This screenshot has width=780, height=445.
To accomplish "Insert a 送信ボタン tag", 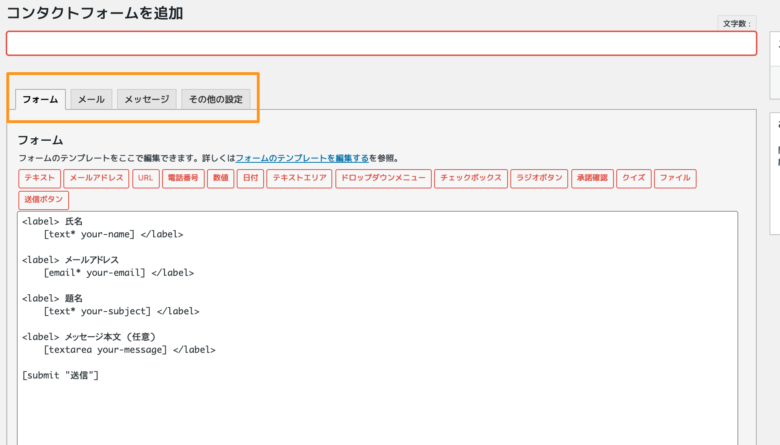I will click(44, 199).
